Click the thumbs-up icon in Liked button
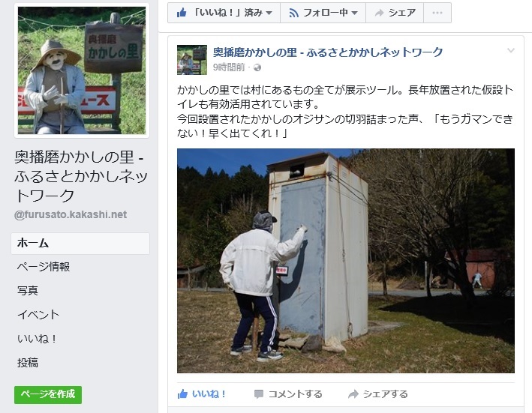532x413 pixels. [x=182, y=13]
